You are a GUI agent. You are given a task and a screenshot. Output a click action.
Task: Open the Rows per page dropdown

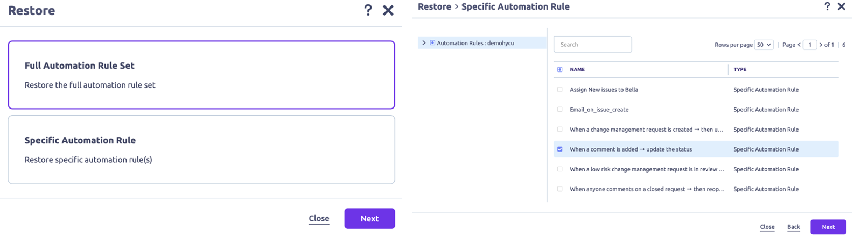click(764, 45)
